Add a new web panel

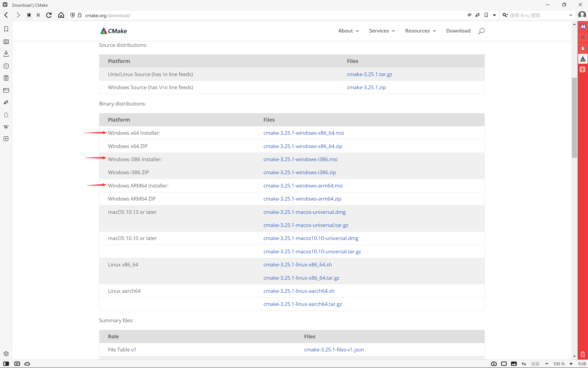[6, 139]
